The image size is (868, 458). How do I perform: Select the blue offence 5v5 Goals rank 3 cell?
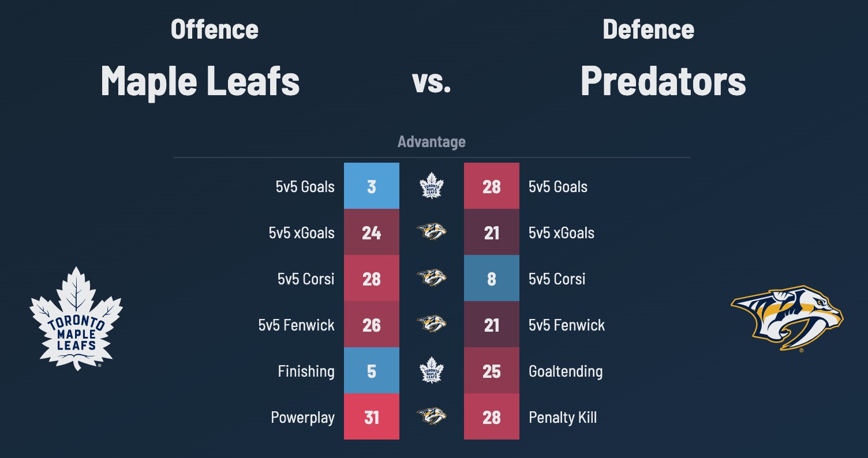[x=372, y=186]
